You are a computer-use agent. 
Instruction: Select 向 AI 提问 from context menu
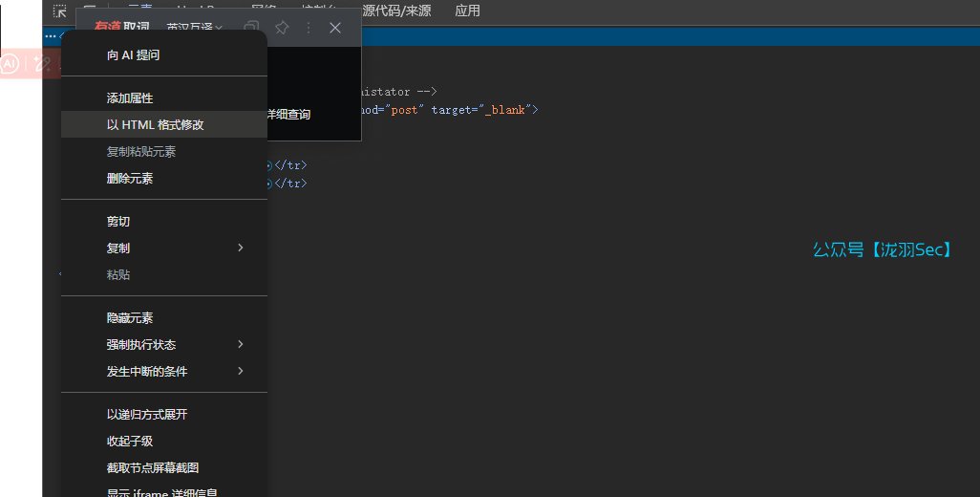(134, 55)
